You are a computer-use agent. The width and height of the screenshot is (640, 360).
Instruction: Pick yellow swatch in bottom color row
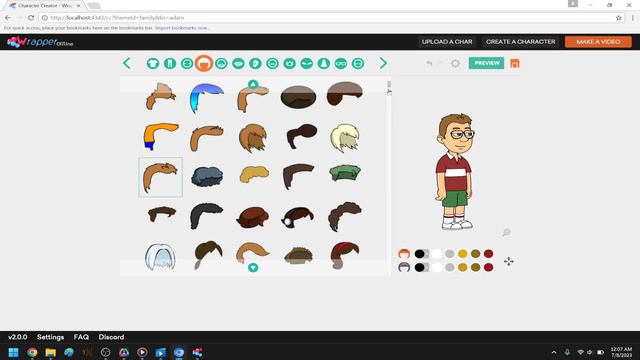(x=462, y=267)
